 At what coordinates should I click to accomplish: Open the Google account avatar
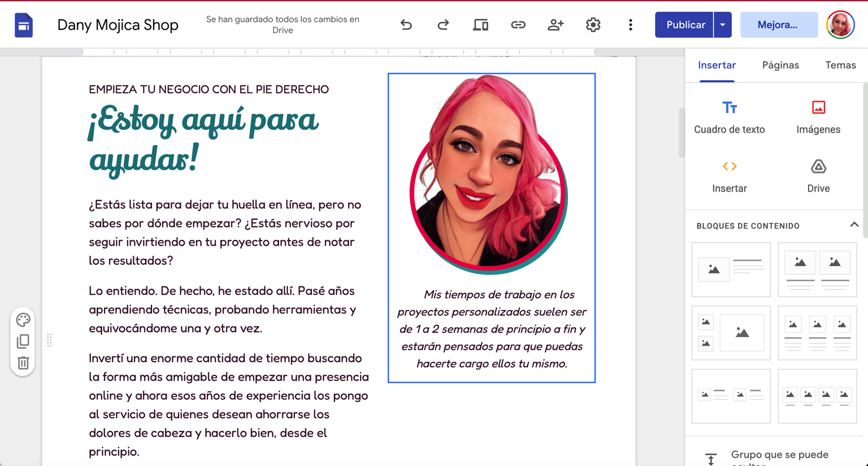tap(840, 25)
